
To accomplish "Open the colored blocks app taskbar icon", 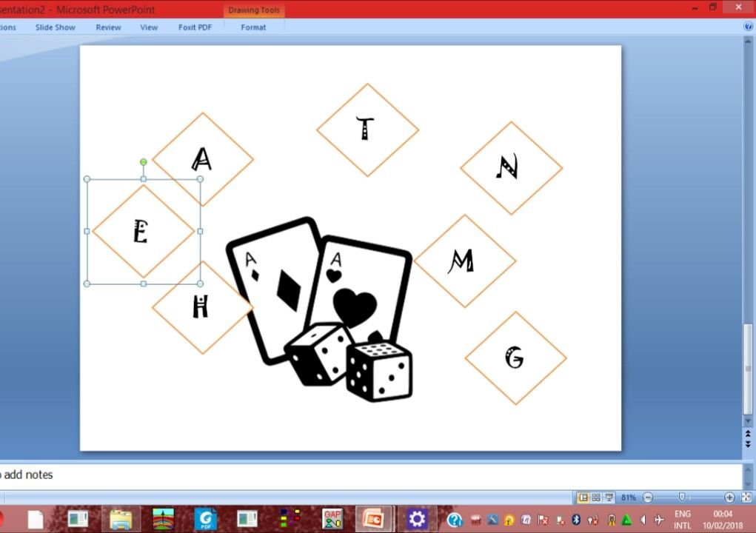I will point(290,518).
